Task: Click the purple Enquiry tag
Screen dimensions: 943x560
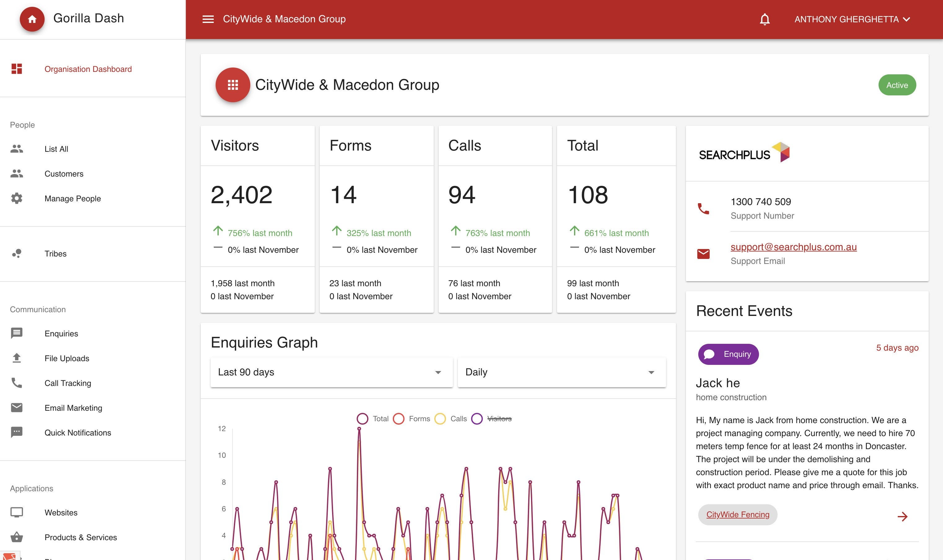Action: click(728, 354)
